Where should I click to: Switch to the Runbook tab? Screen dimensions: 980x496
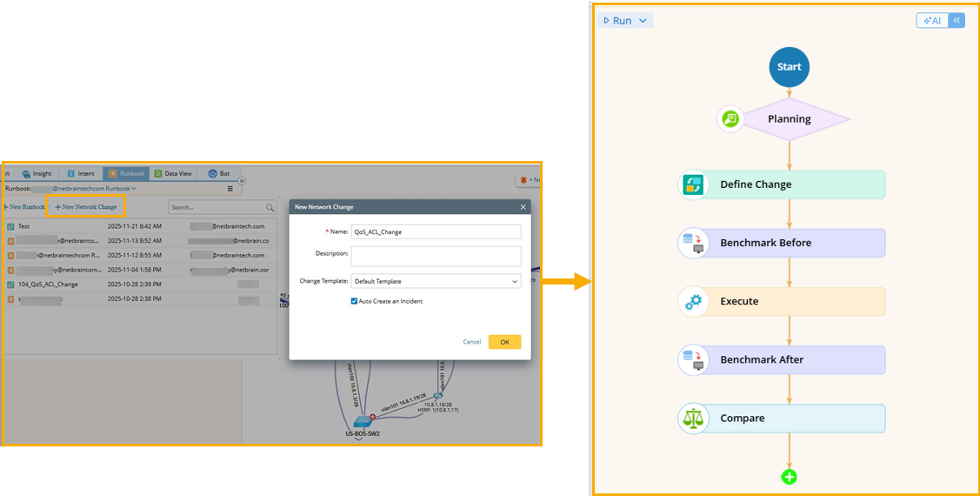[126, 173]
